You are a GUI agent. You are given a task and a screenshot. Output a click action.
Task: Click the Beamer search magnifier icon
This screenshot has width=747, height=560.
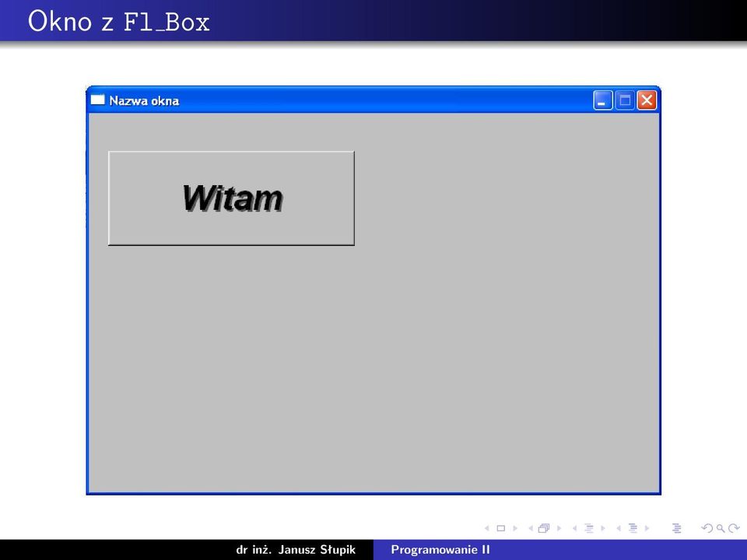coord(721,528)
